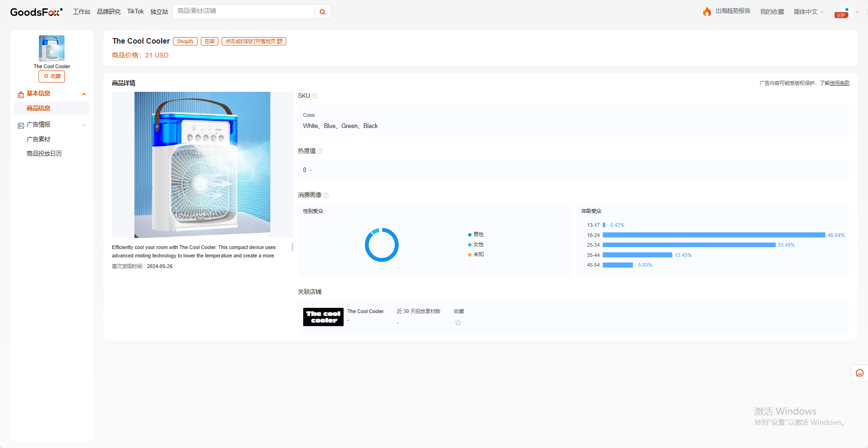Click 点击或扫码打开落地页 button
The image size is (868, 448).
coord(254,41)
